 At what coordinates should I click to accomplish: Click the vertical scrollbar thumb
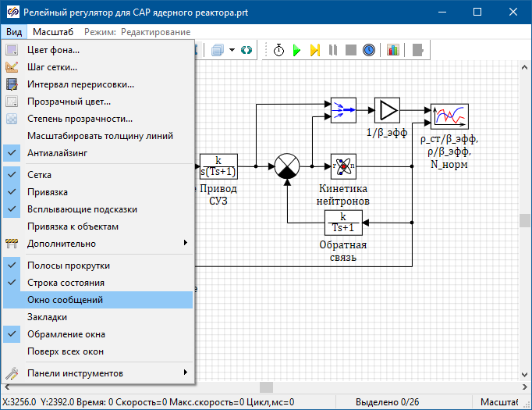click(525, 220)
